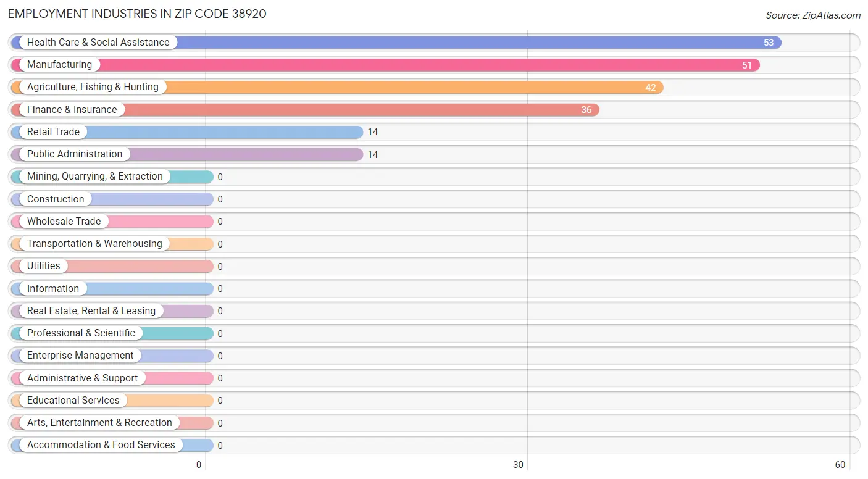Click the Mining, Quarrying, & Extraction label
The height and width of the screenshot is (479, 868).
coord(95,177)
